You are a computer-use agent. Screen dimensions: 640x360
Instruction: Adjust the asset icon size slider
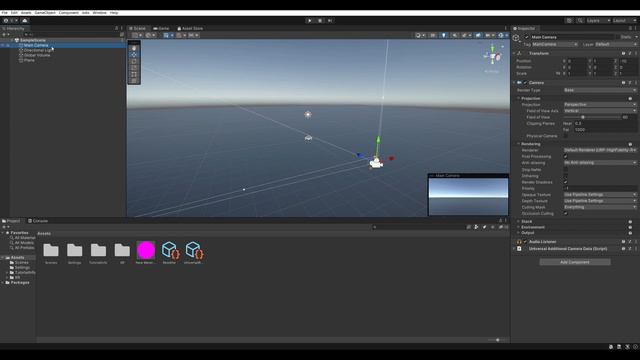point(497,340)
